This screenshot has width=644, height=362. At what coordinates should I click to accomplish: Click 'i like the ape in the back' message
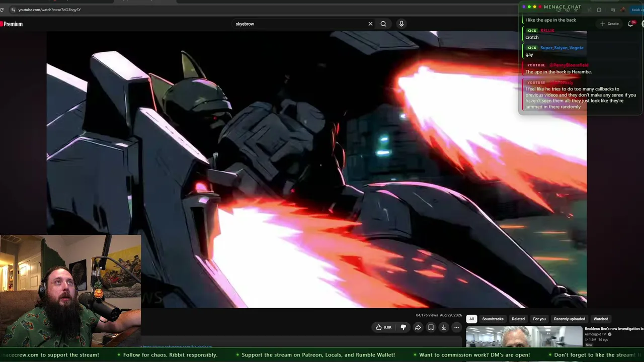[551, 20]
